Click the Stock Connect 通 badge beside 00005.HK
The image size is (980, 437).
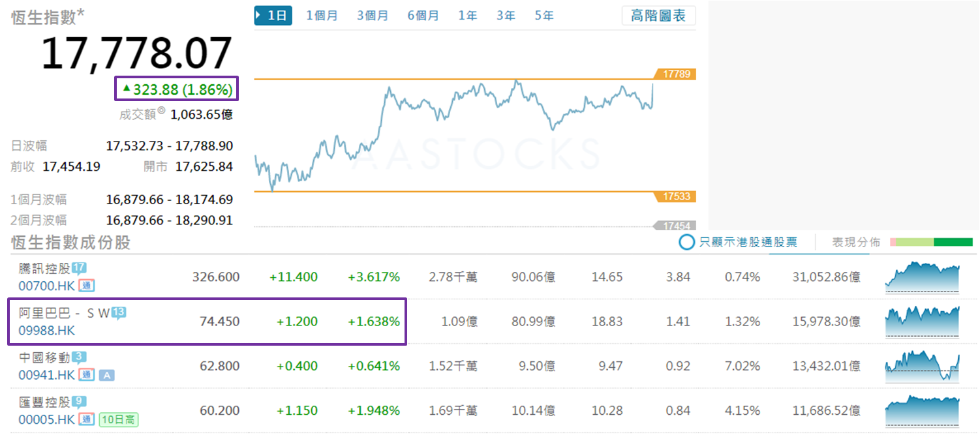point(85,419)
